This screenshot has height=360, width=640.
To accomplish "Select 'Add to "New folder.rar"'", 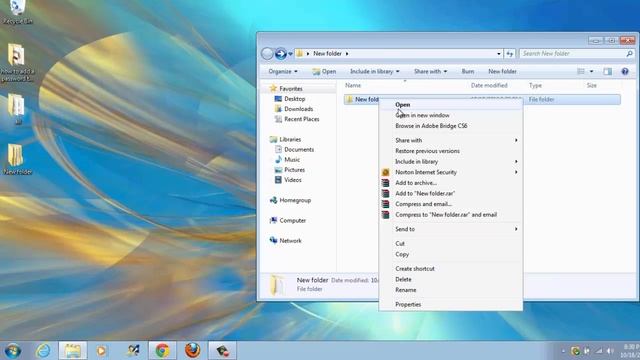I will coord(451,193).
